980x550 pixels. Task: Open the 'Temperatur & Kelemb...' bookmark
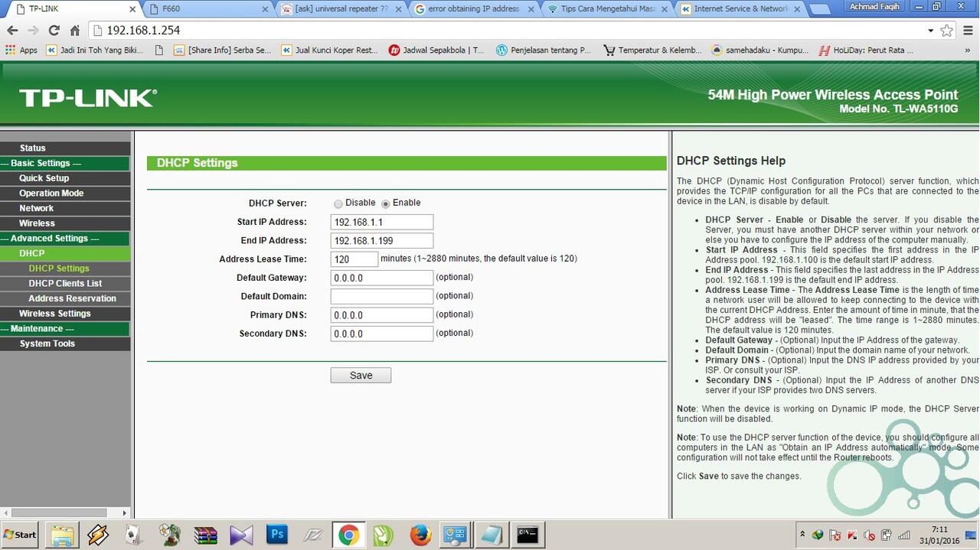[652, 50]
